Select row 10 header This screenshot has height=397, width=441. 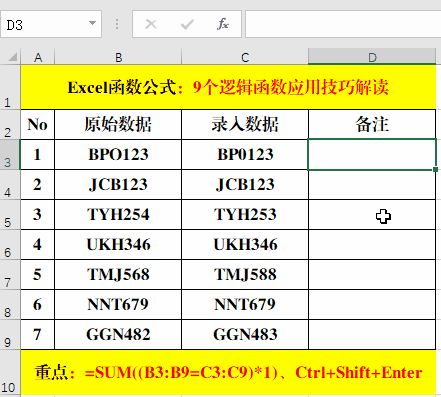coord(10,372)
